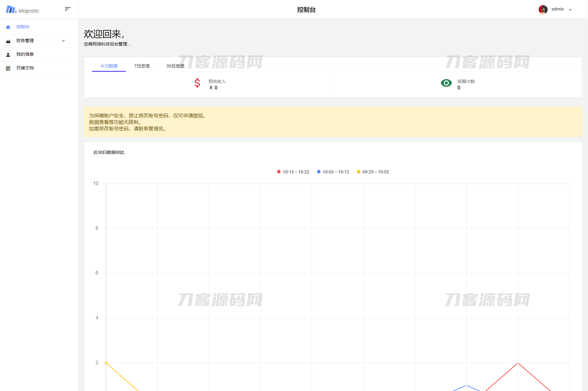Open the admin username menu

click(x=557, y=9)
